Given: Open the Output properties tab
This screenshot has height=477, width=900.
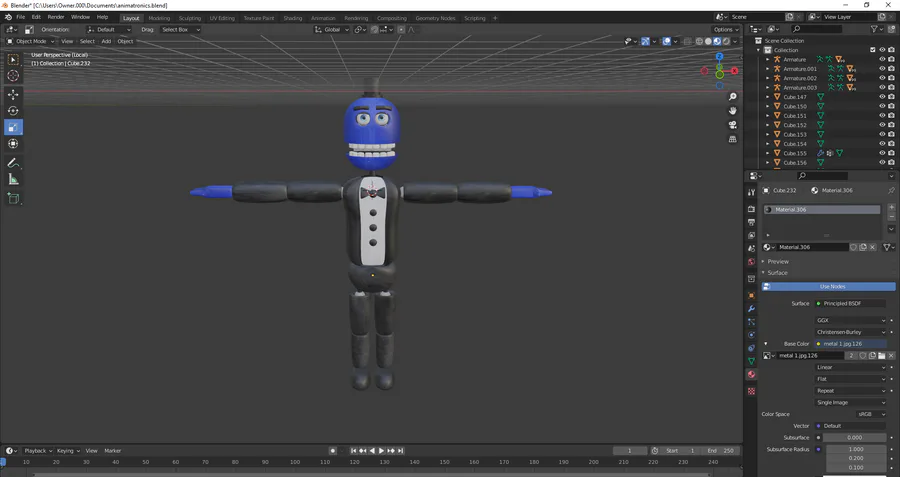Looking at the screenshot, I should (x=751, y=222).
